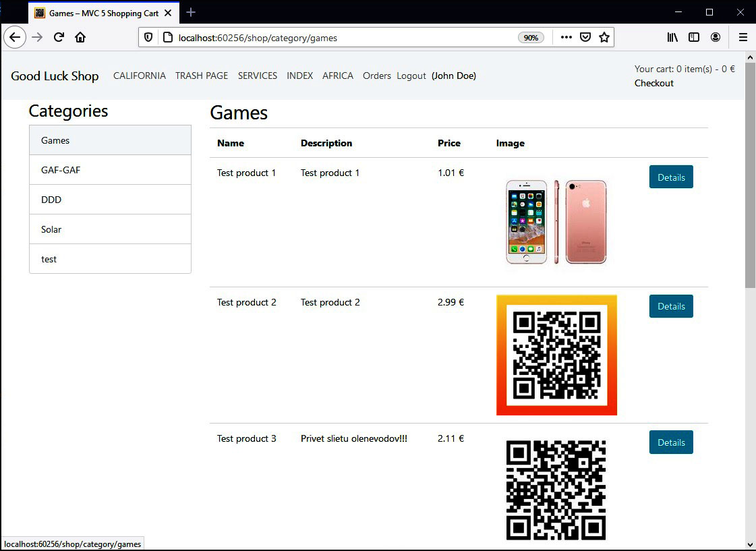The image size is (756, 551).
Task: Click the black QR code image of Test product 3
Action: [x=556, y=490]
